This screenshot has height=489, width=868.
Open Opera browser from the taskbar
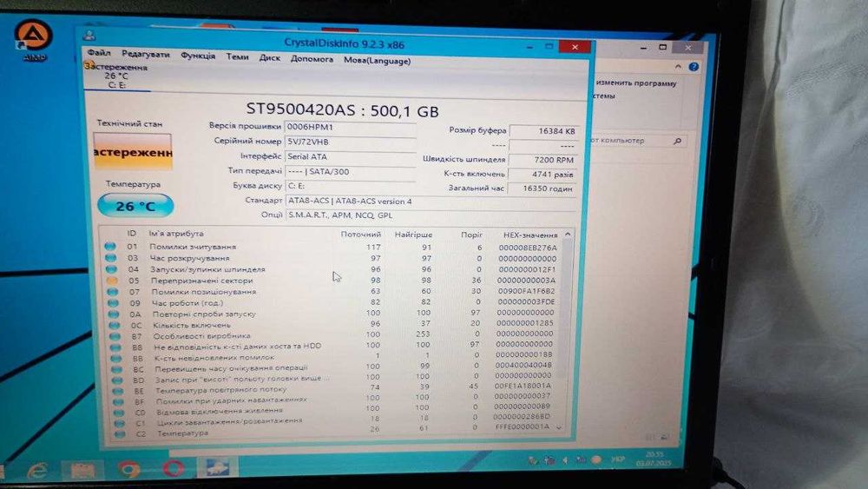point(174,468)
